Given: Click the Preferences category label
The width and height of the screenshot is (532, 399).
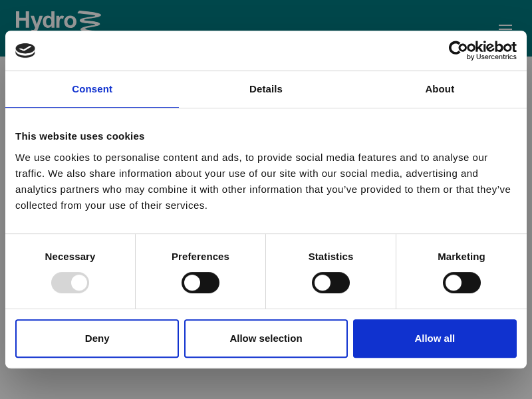Looking at the screenshot, I should [200, 257].
